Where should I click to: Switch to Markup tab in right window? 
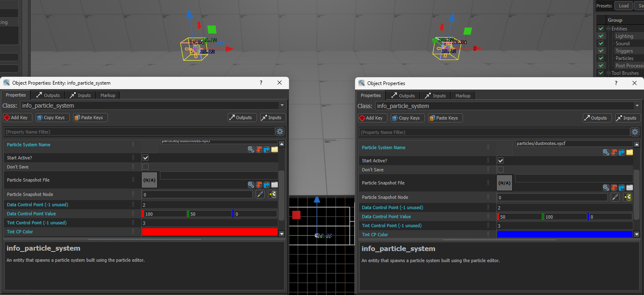pyautogui.click(x=463, y=96)
